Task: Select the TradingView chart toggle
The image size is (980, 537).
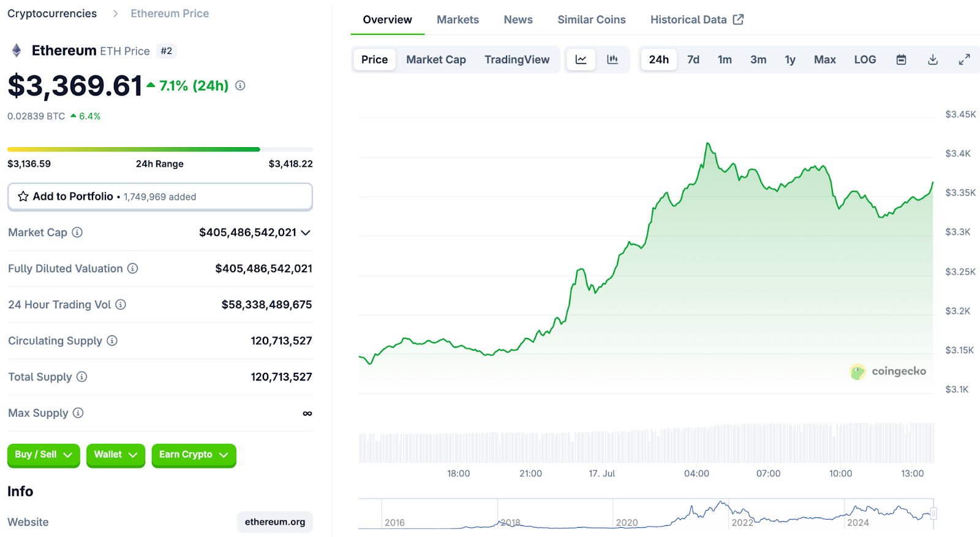Action: (517, 59)
